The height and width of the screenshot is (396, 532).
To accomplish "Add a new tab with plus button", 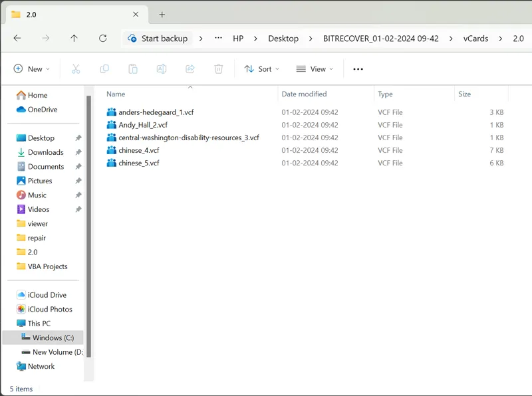I will tap(162, 15).
